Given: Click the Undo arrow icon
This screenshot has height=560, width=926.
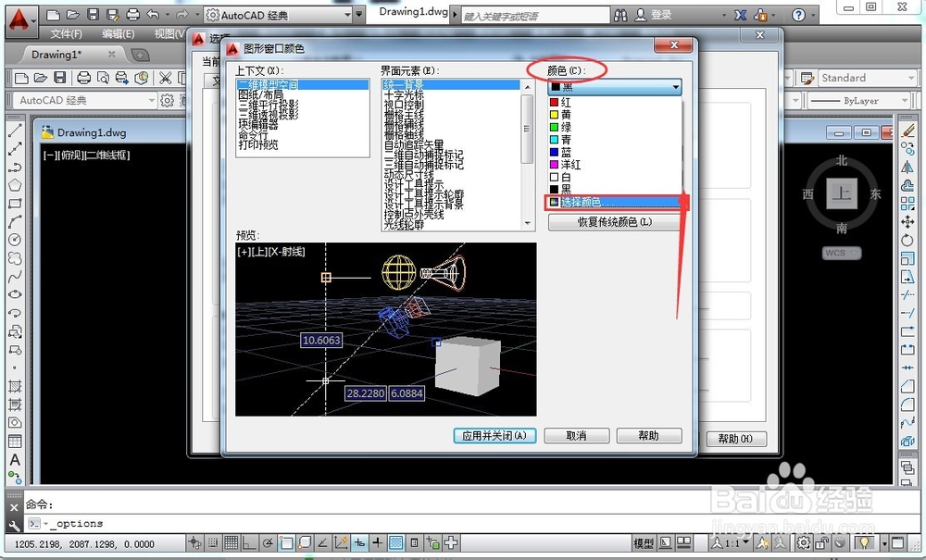Looking at the screenshot, I should pos(154,15).
